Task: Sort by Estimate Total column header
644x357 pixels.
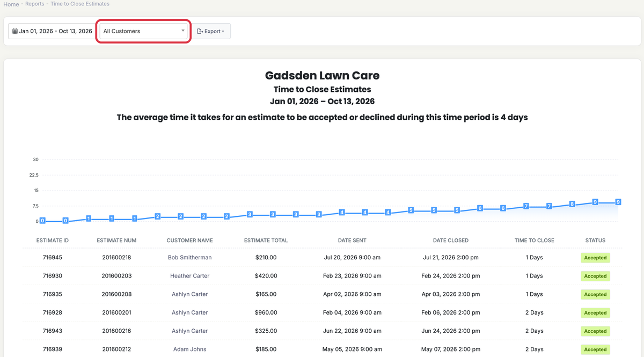Action: pyautogui.click(x=266, y=241)
